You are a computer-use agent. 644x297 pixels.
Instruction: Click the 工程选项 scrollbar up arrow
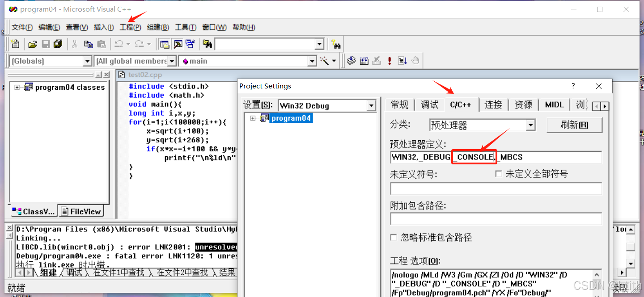tap(597, 275)
